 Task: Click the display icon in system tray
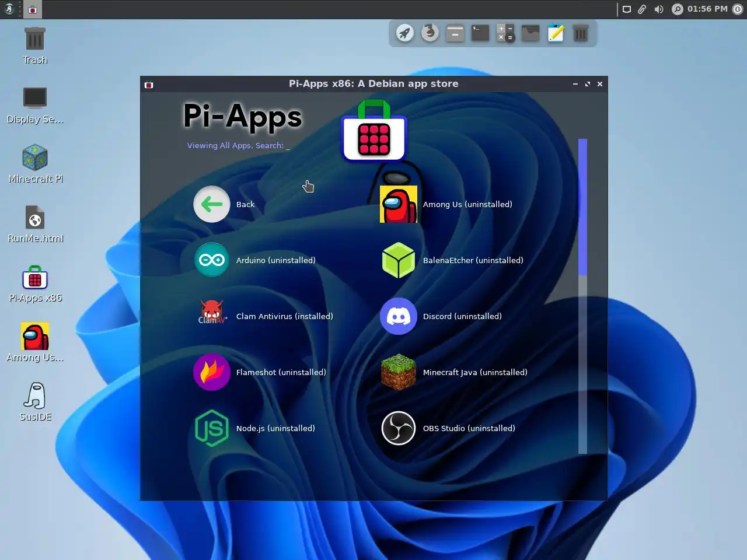pos(627,9)
